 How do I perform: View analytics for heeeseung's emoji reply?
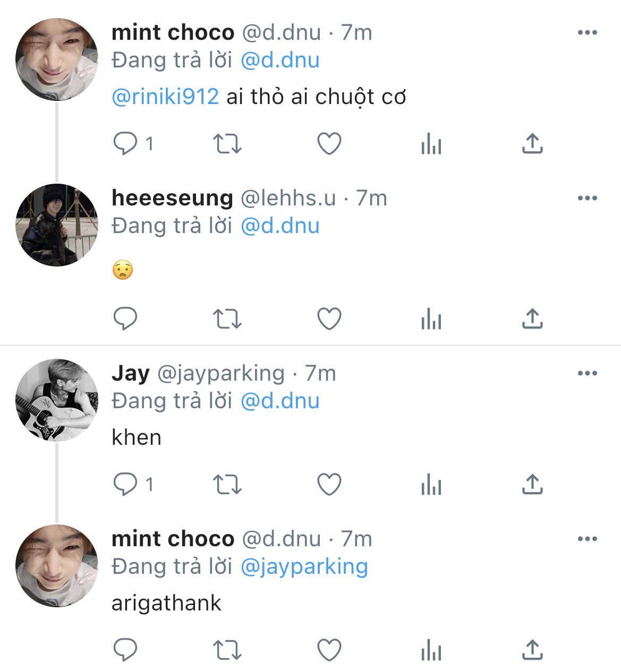(x=431, y=319)
